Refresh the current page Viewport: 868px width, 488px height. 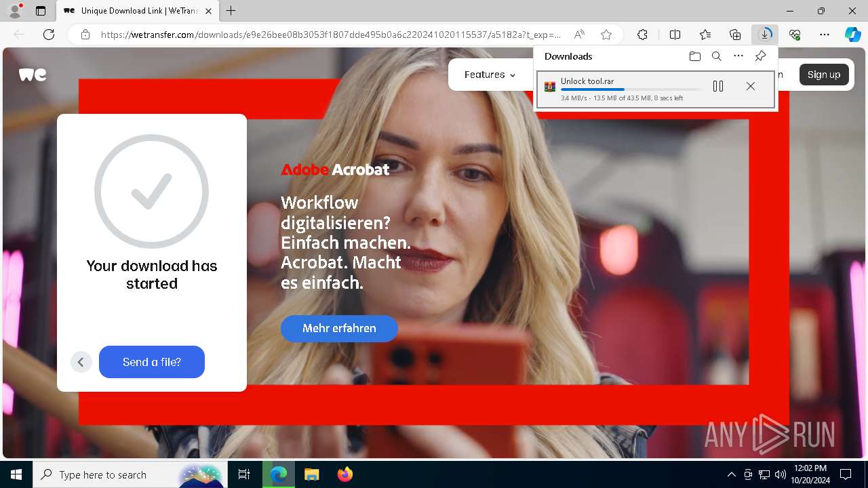[49, 35]
